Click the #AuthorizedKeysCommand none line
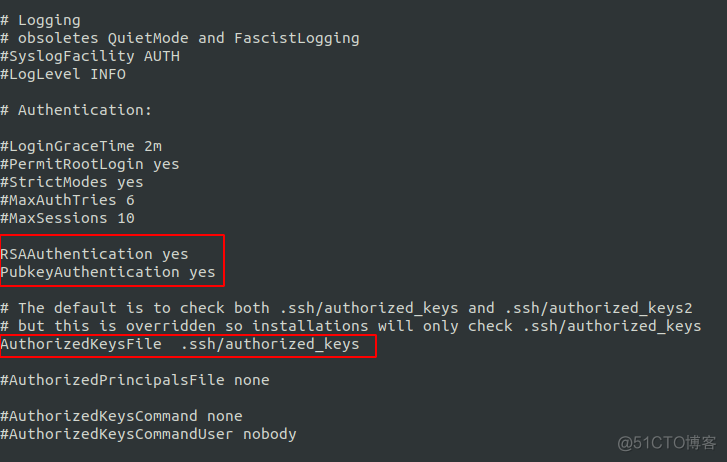Screen dimensions: 727x462 pos(121,416)
